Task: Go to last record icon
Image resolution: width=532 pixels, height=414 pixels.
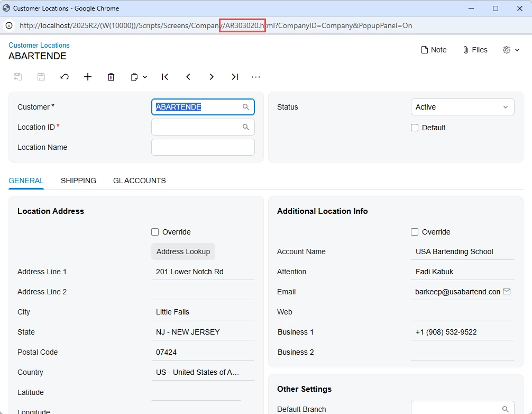Action: coord(235,77)
